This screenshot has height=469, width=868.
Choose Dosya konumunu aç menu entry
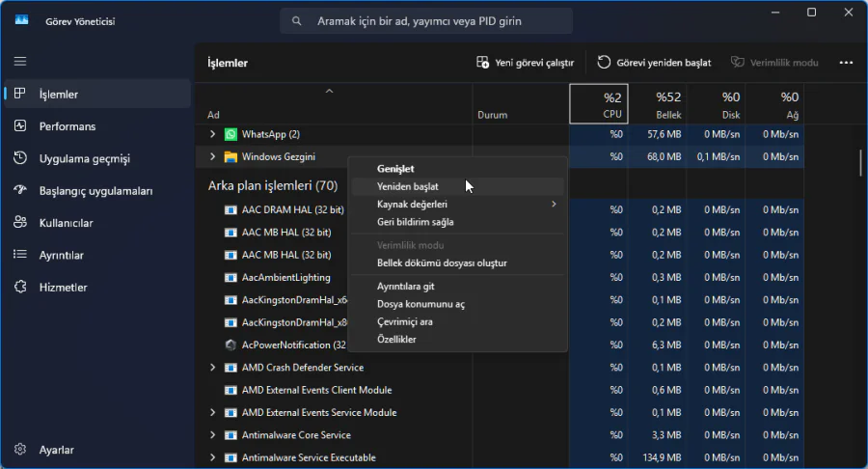(457, 304)
